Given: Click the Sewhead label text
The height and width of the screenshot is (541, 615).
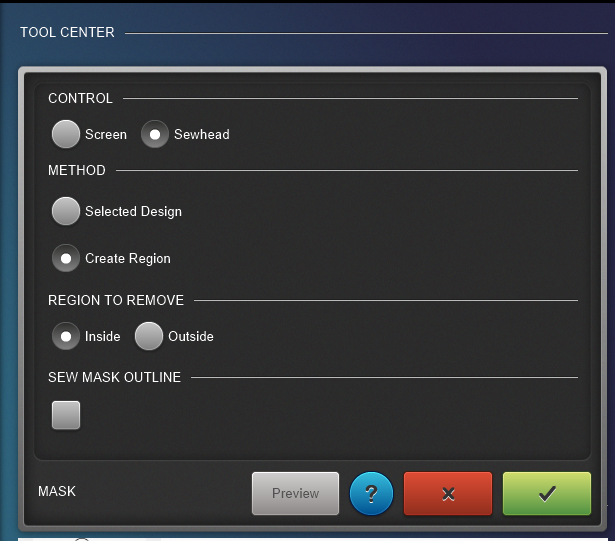Looking at the screenshot, I should tap(202, 134).
